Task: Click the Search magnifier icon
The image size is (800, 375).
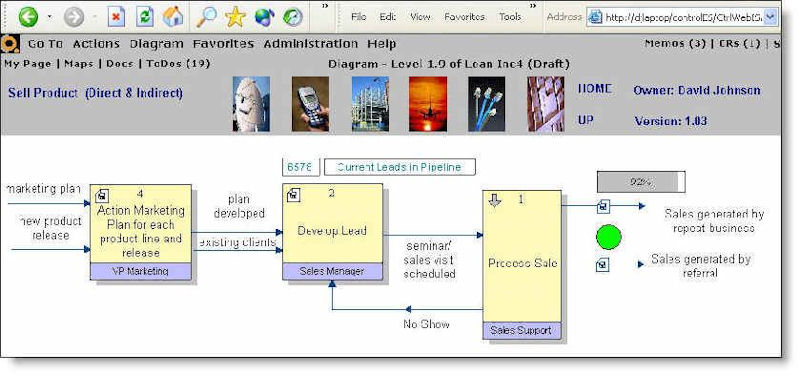Action: [206, 17]
